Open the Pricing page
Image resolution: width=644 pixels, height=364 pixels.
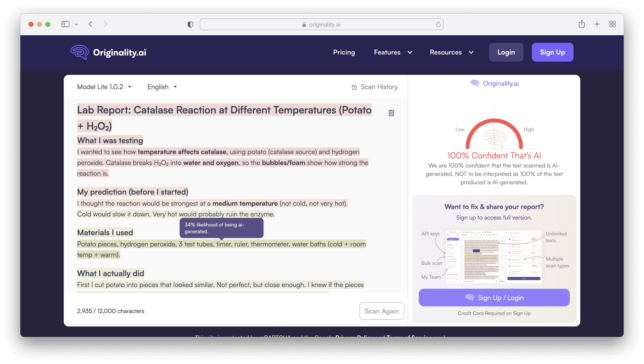coord(344,52)
